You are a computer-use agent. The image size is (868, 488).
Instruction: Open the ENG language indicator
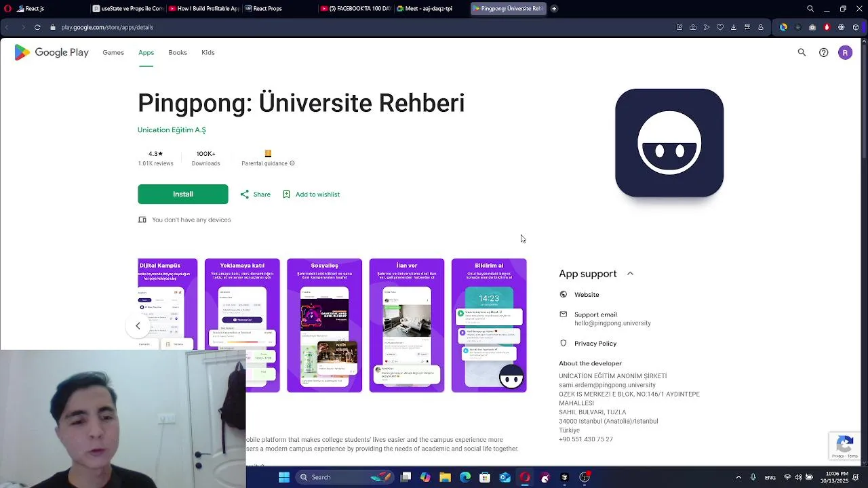coord(770,477)
